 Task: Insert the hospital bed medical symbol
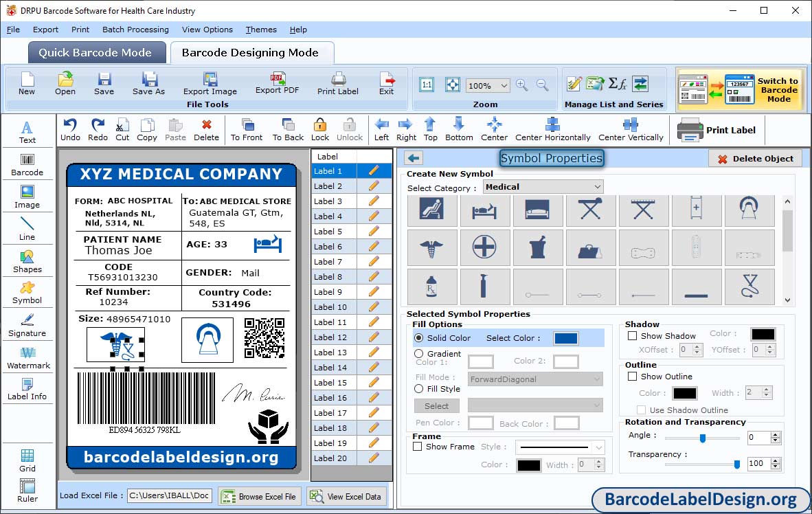[x=485, y=211]
